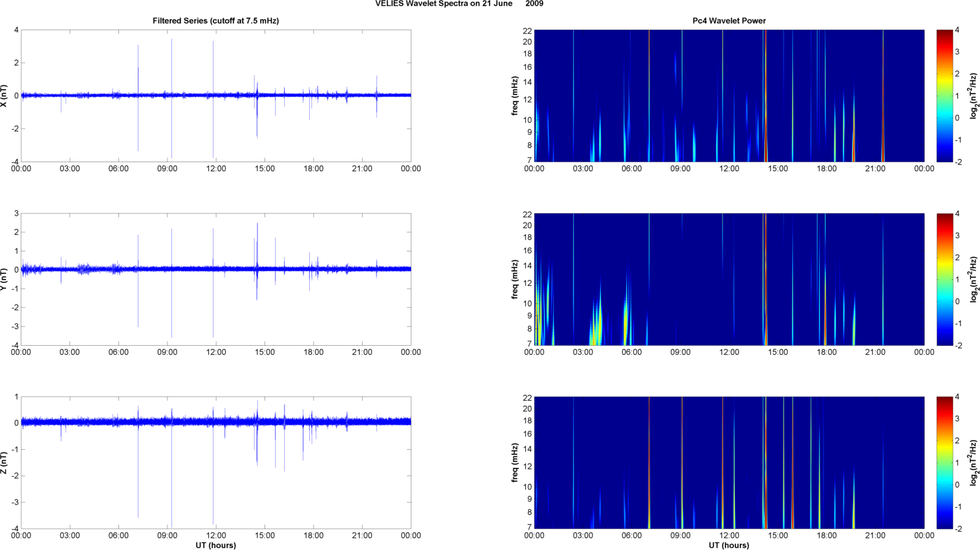Click the Z (nT) axis label
Screen dimensions: 980x550
5,463
